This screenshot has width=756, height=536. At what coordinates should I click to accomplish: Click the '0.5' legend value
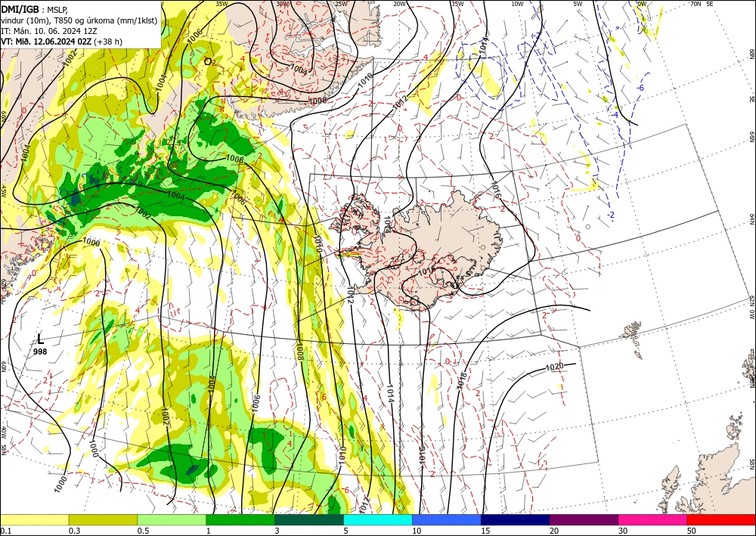143,531
